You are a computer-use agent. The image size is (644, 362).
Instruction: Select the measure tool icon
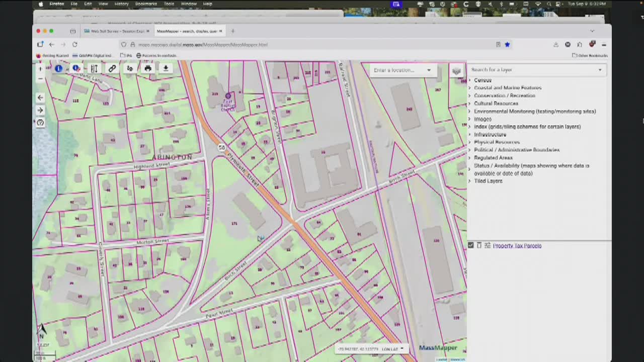click(x=94, y=68)
